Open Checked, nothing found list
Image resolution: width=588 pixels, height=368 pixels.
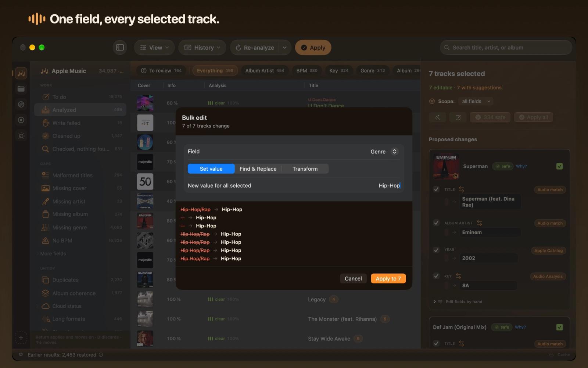80,149
